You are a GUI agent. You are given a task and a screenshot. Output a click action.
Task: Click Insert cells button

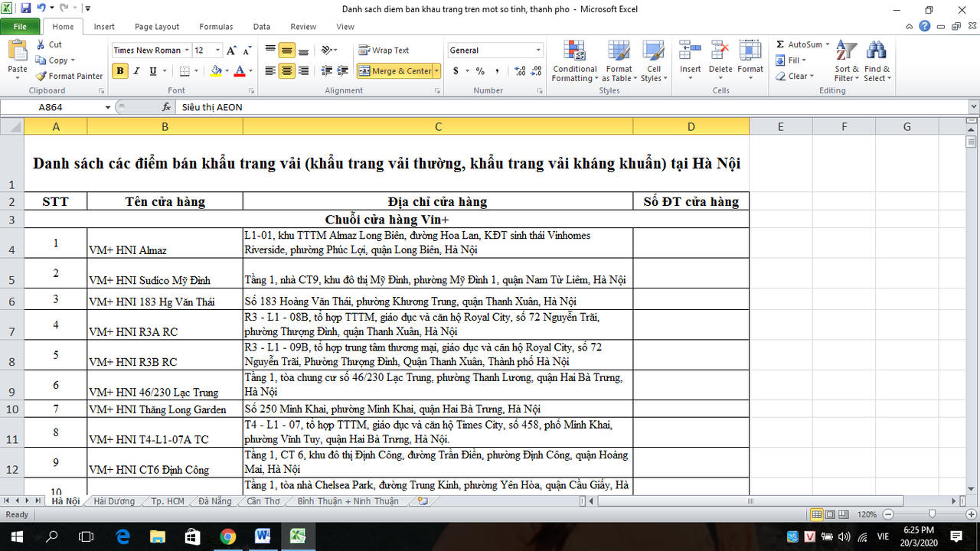[691, 61]
